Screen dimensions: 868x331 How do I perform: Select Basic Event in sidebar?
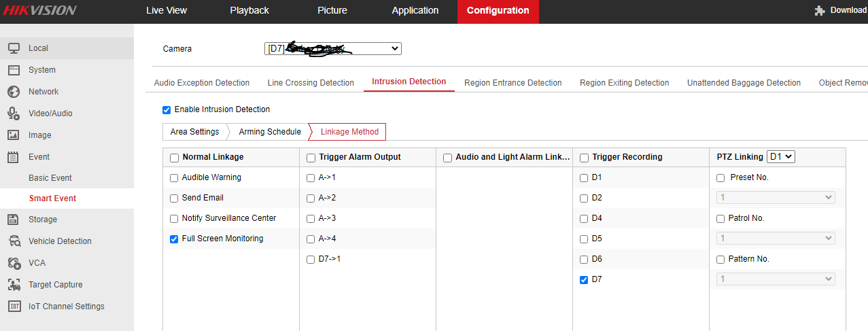[x=50, y=178]
